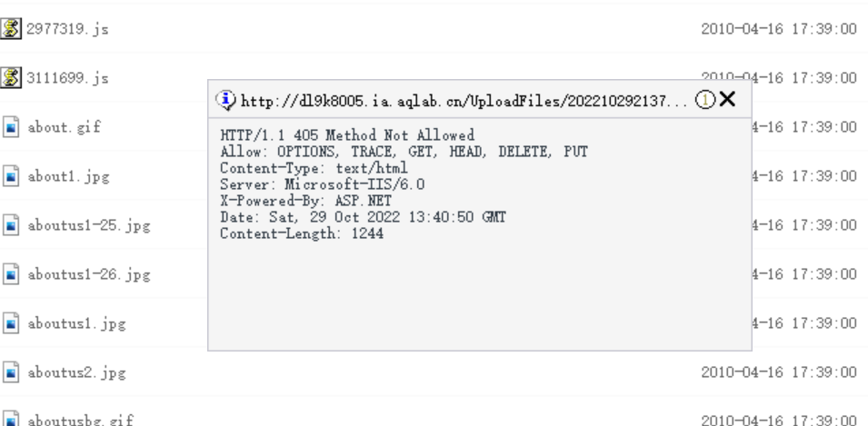The width and height of the screenshot is (868, 426).
Task: Select the aboutus1-25.jpg file name
Action: [x=88, y=225]
